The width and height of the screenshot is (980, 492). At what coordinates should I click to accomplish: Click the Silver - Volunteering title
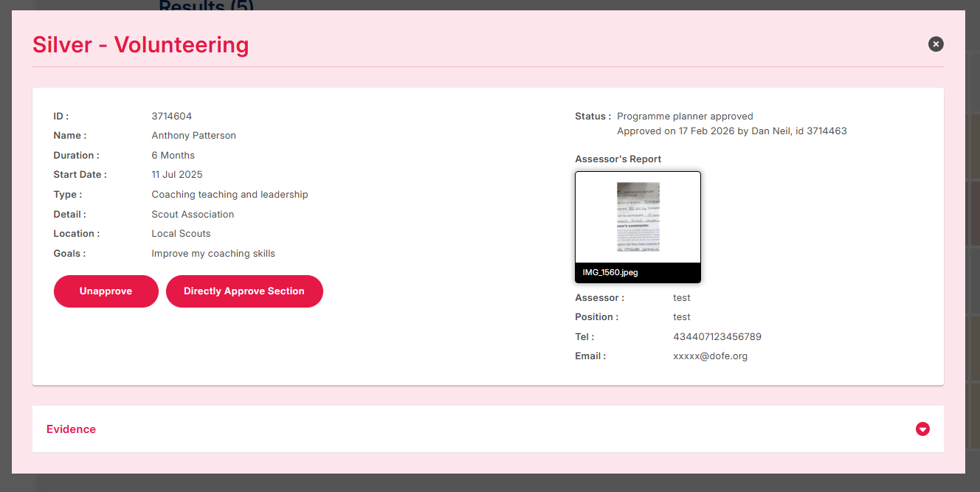point(140,45)
